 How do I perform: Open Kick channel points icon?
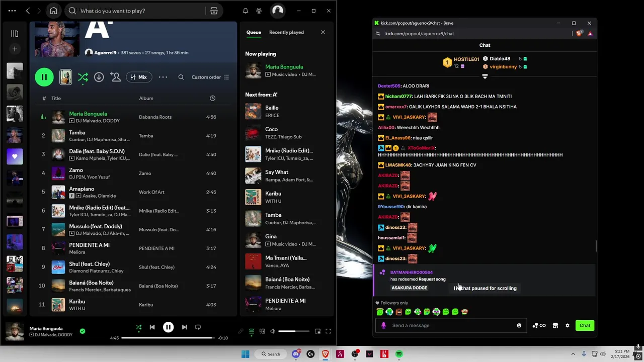coord(539,325)
